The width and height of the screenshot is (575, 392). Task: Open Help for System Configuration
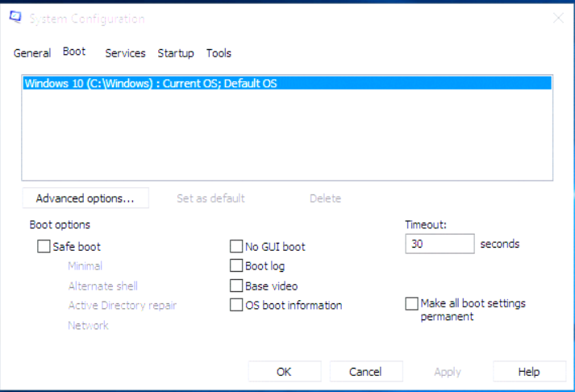pyautogui.click(x=529, y=372)
